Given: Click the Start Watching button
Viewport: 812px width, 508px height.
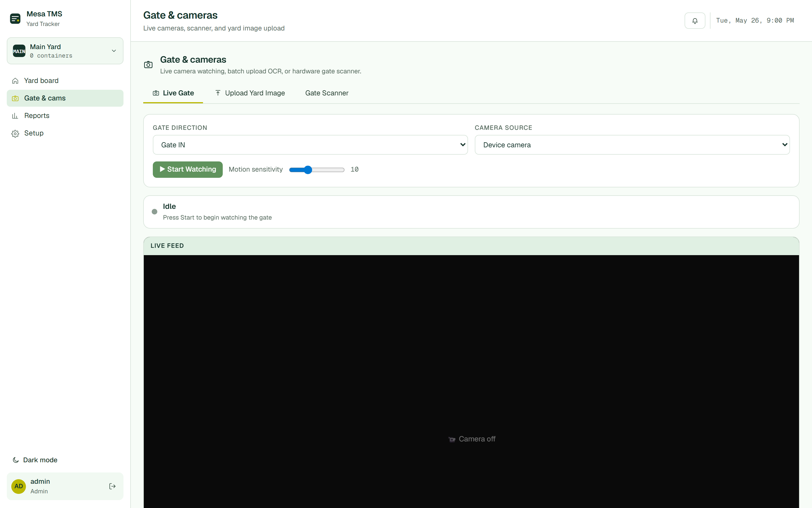Looking at the screenshot, I should pyautogui.click(x=187, y=169).
